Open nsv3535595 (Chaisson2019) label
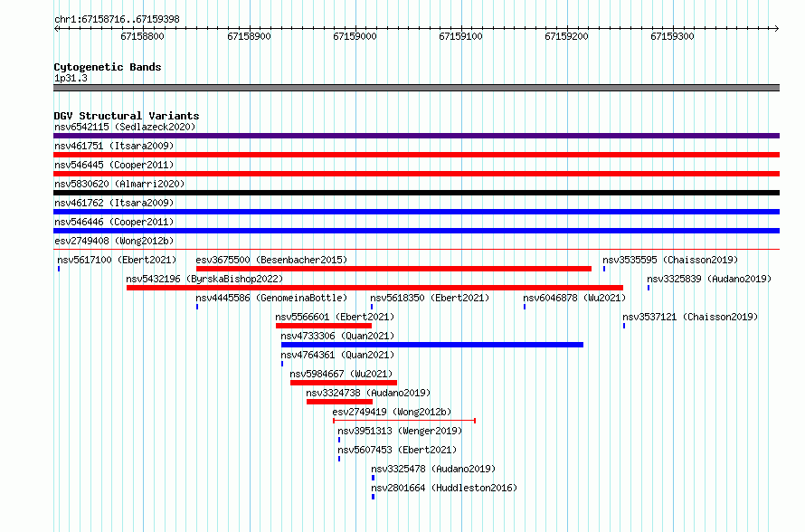The image size is (805, 532). [x=670, y=260]
